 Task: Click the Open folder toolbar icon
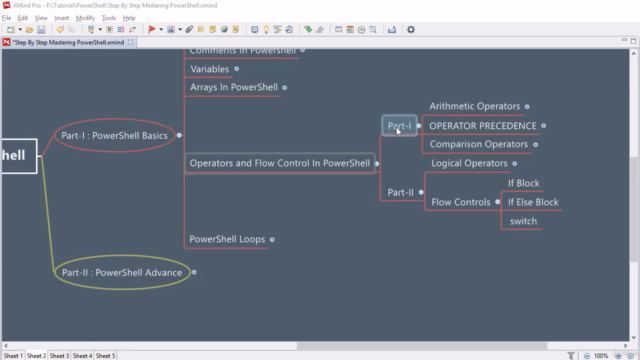click(29, 29)
